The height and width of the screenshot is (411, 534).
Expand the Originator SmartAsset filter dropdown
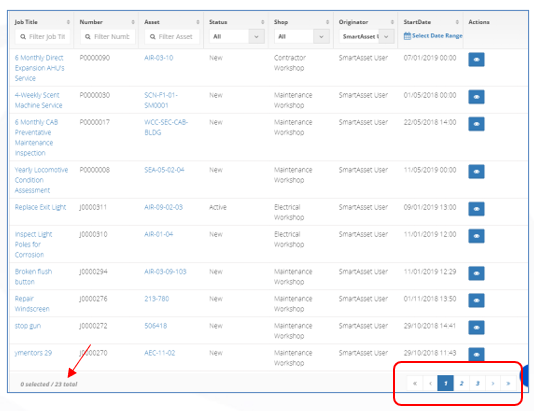(366, 36)
